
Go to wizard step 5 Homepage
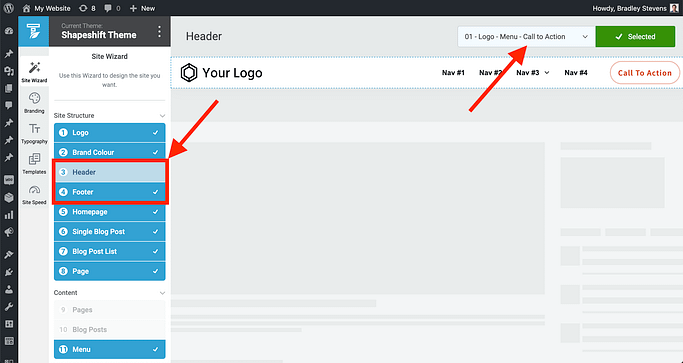(109, 212)
